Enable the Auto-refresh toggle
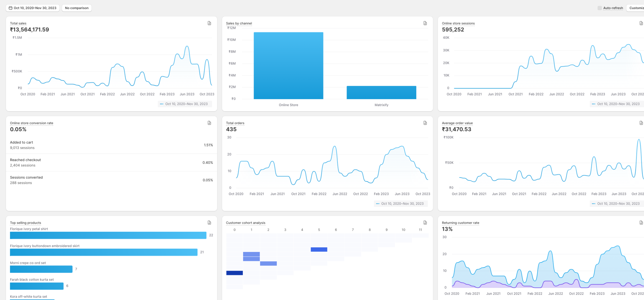The image size is (644, 300). [x=599, y=8]
